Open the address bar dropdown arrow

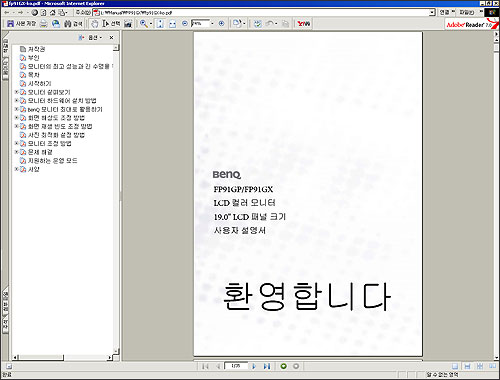(x=432, y=12)
